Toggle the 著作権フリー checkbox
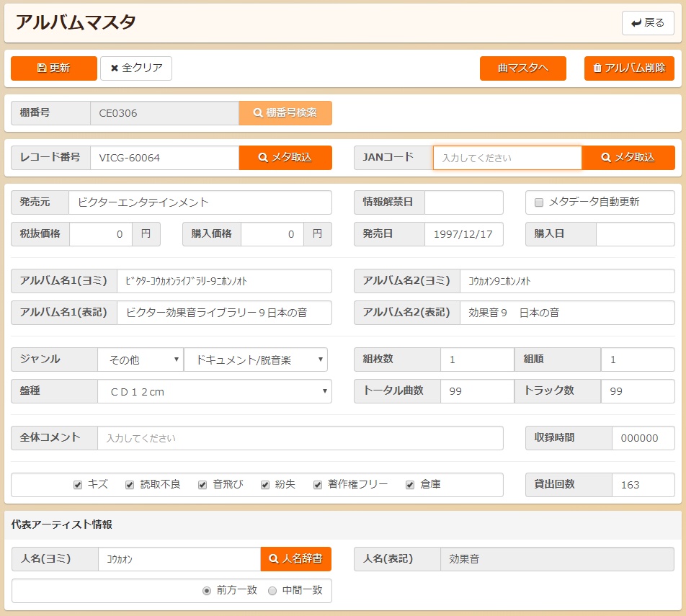 318,485
